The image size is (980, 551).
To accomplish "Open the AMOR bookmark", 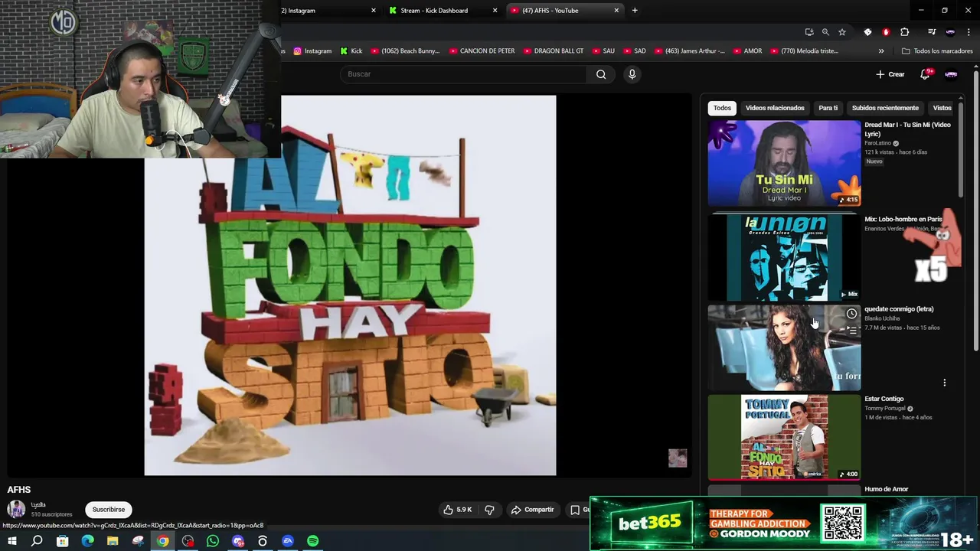I will [746, 51].
